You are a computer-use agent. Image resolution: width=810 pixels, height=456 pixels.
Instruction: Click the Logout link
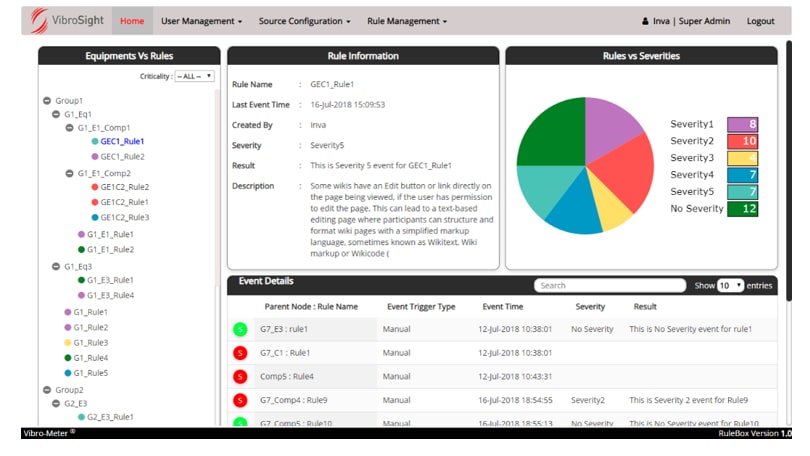760,21
